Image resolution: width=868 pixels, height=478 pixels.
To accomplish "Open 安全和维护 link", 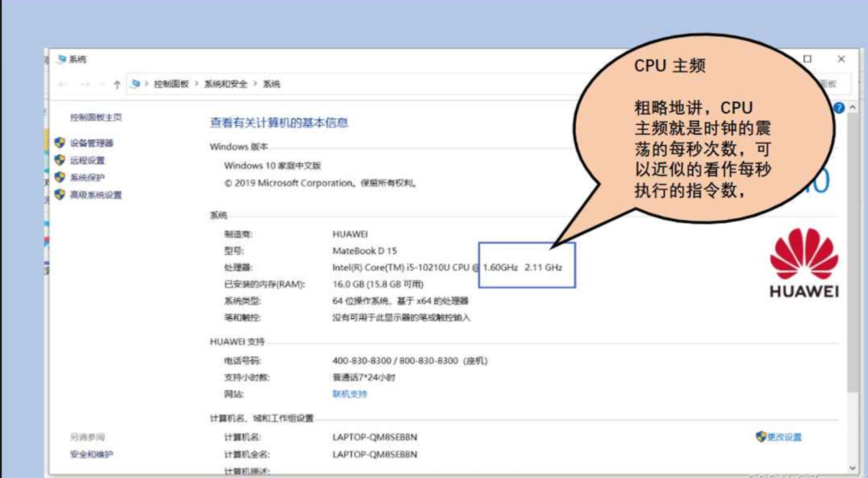I will tap(92, 454).
